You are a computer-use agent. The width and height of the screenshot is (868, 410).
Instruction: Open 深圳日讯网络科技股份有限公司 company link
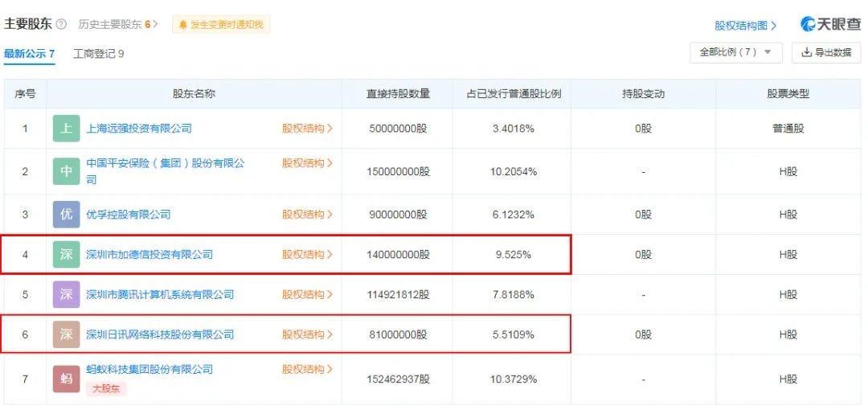point(160,334)
